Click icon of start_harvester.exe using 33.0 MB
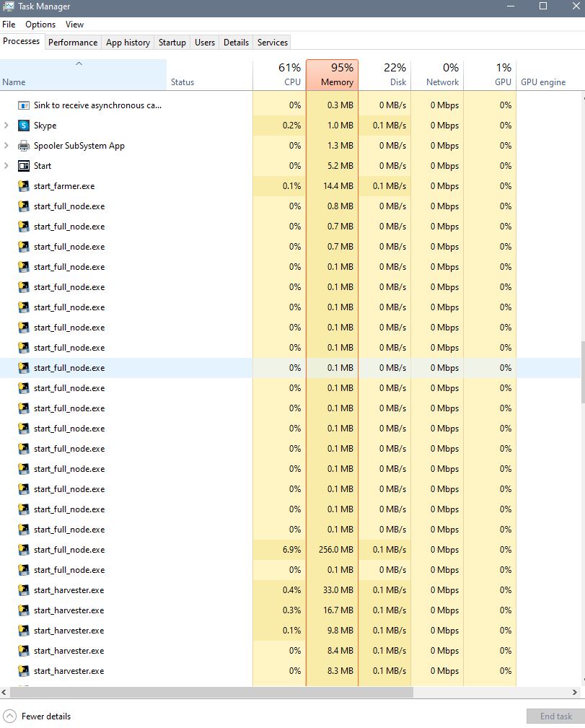This screenshot has height=728, width=585. pos(24,590)
